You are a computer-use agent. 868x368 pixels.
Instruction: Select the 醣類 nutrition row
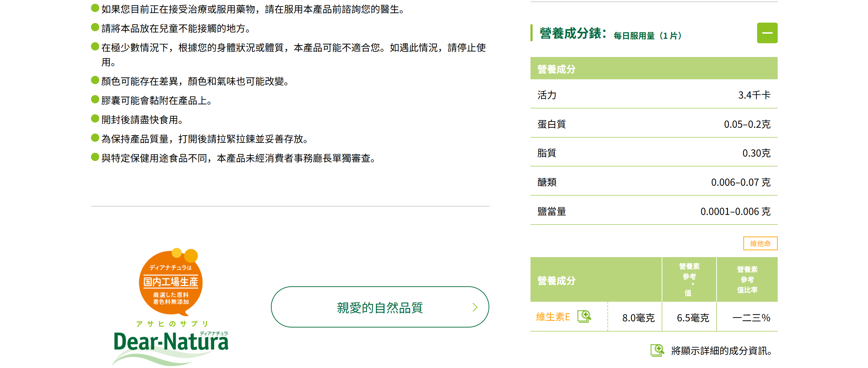click(x=653, y=182)
